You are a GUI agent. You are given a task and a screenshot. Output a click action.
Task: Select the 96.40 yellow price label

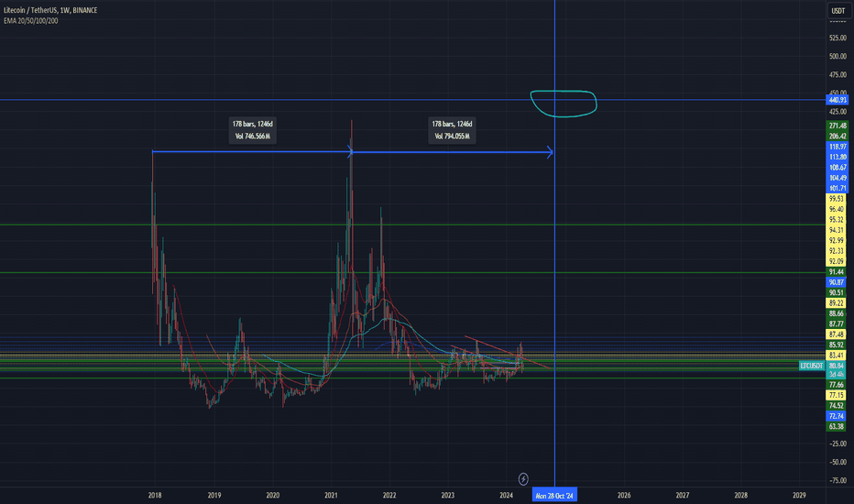(x=836, y=209)
